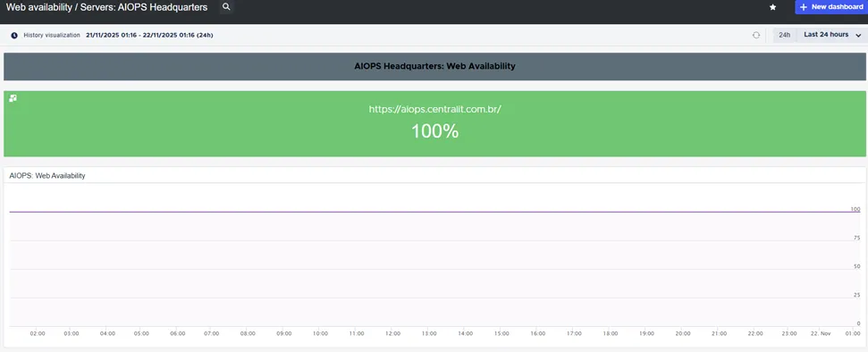Click the 18:00 label on time axis

tap(611, 334)
